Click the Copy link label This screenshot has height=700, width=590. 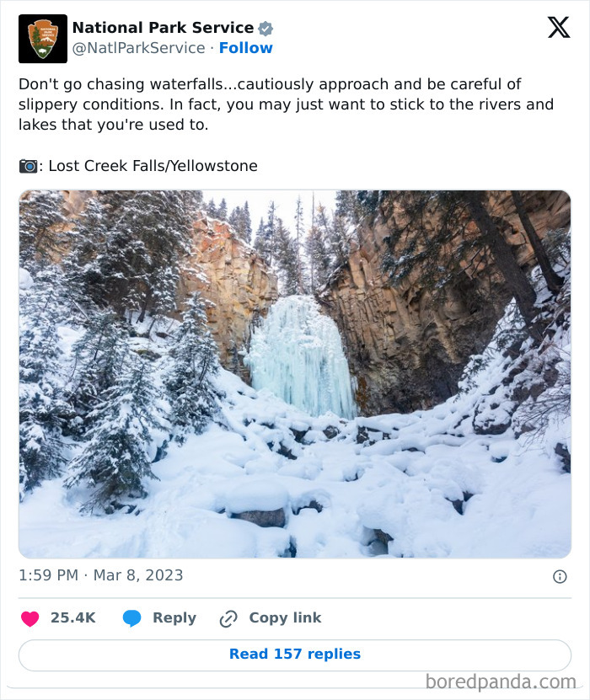pos(284,617)
